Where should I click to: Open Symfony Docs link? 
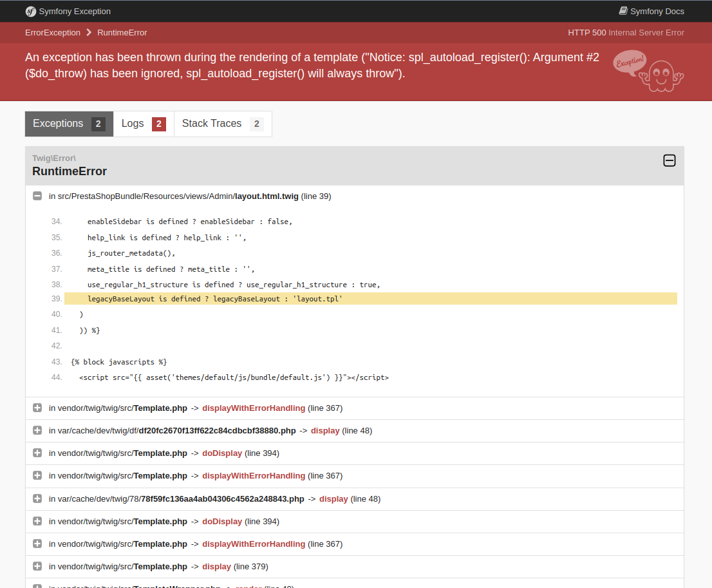[651, 12]
